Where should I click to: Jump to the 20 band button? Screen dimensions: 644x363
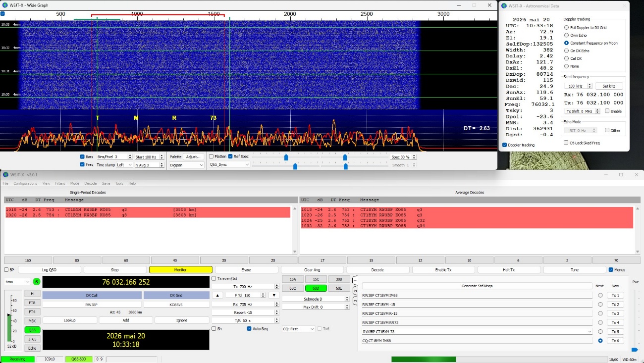tap(273, 260)
